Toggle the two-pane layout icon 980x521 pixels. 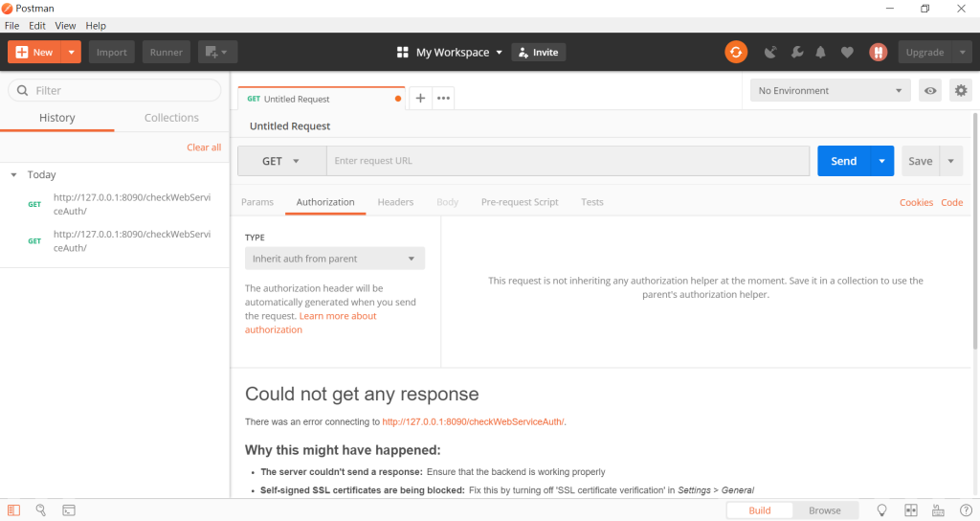click(911, 510)
